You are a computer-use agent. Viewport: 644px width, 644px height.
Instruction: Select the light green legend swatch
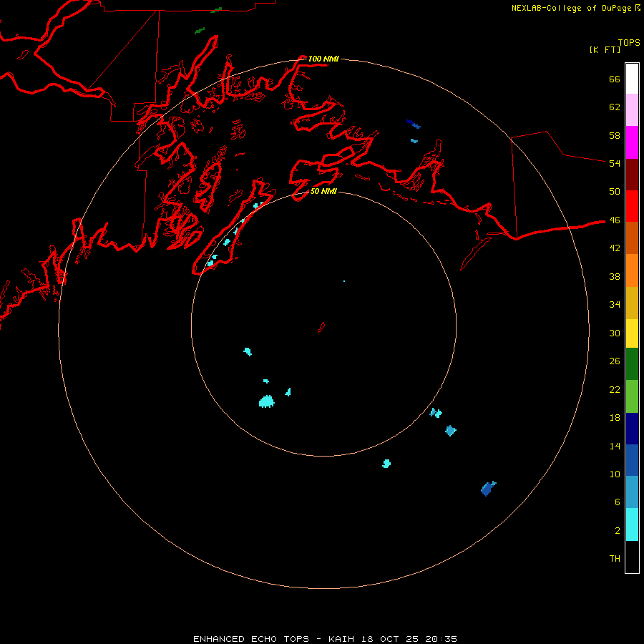(x=632, y=396)
